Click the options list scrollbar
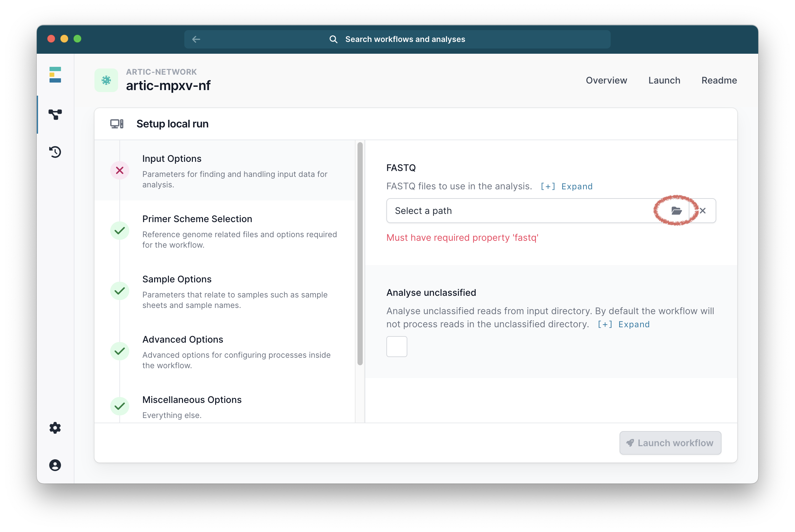This screenshot has width=795, height=532. pyautogui.click(x=360, y=254)
